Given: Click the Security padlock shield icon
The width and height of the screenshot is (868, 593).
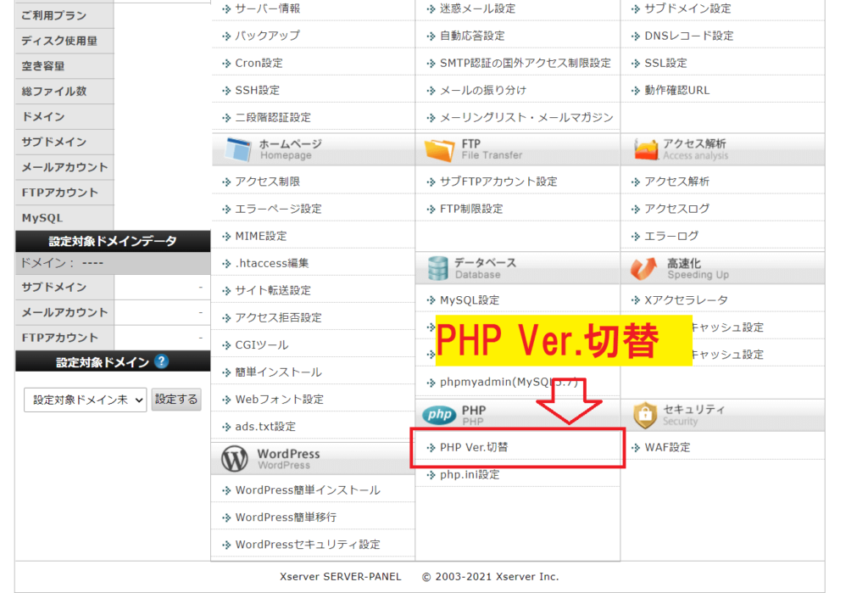Looking at the screenshot, I should click(645, 415).
